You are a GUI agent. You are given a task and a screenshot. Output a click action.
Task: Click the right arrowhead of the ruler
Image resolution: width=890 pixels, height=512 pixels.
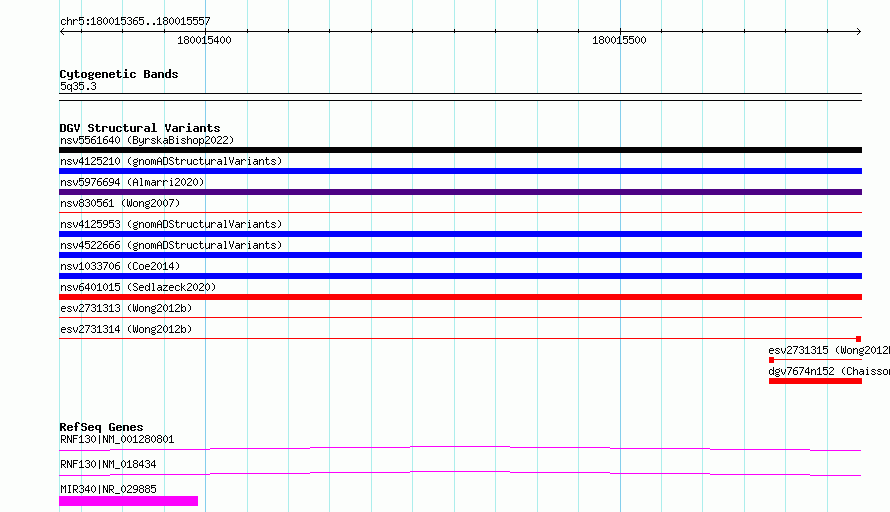(x=859, y=32)
